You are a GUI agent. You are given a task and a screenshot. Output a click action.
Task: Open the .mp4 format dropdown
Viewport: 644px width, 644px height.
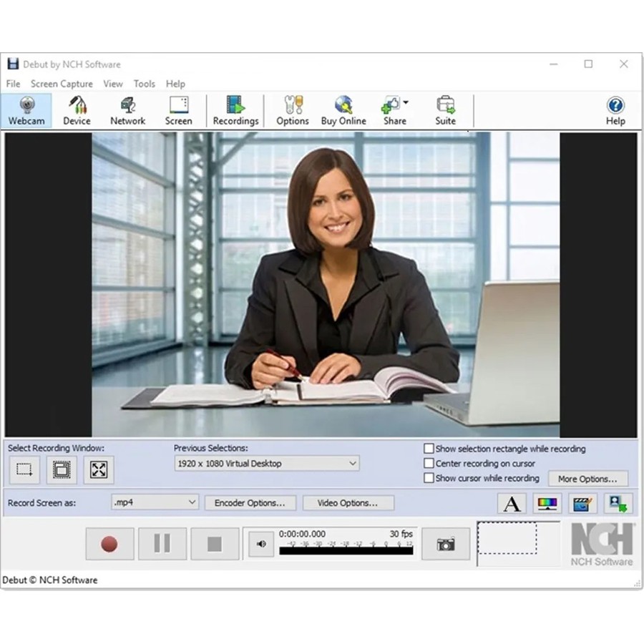[x=192, y=502]
